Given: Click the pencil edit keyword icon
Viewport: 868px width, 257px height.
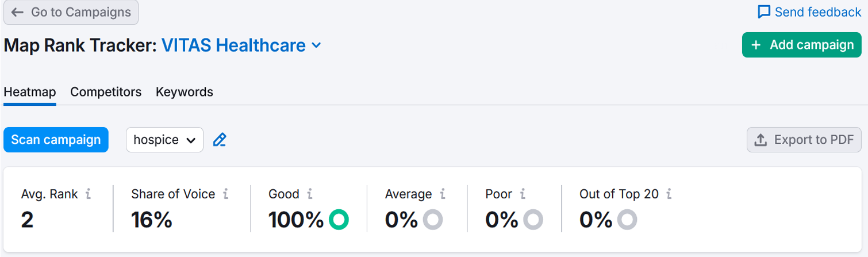Looking at the screenshot, I should pyautogui.click(x=219, y=140).
